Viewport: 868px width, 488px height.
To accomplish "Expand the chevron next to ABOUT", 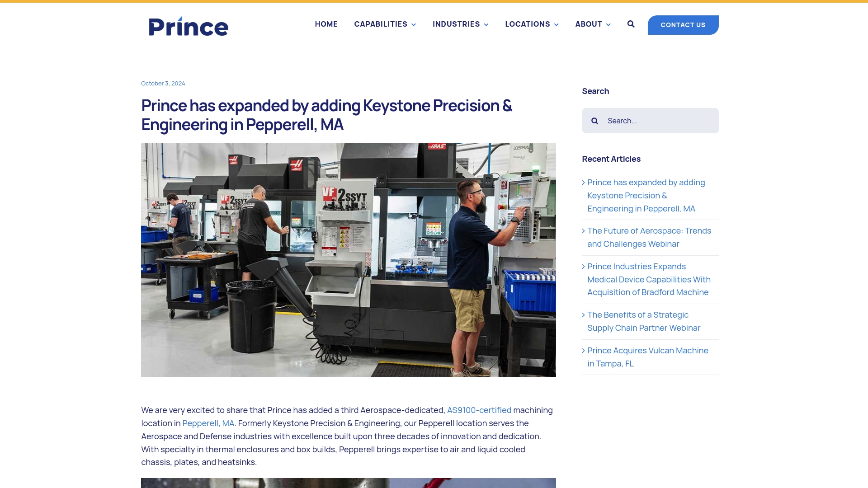I will point(608,24).
